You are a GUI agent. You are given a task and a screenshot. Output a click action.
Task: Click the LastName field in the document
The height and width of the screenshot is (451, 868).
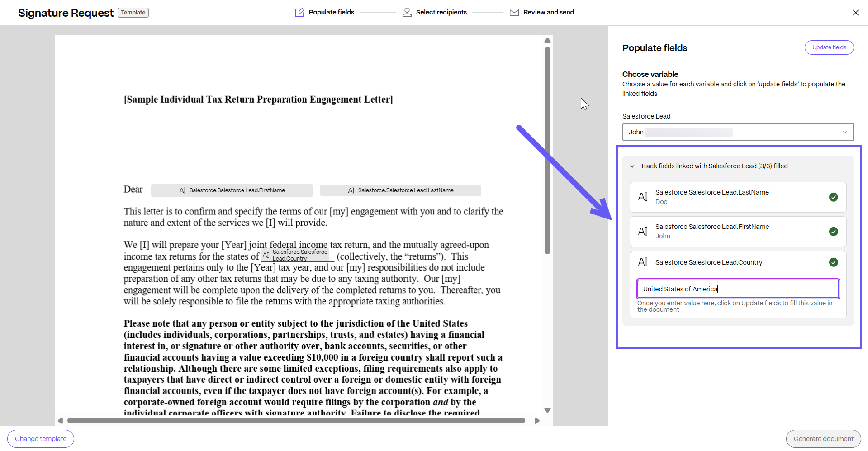click(400, 190)
